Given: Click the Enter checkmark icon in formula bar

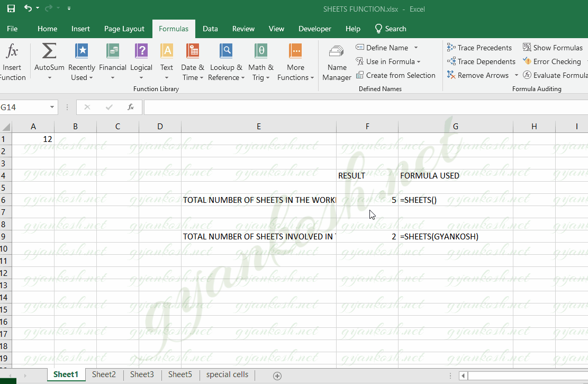Looking at the screenshot, I should [109, 108].
